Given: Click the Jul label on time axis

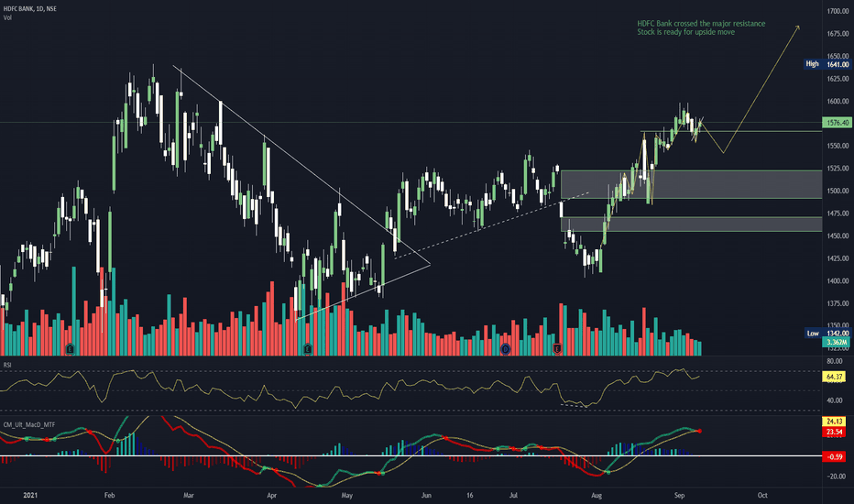Looking at the screenshot, I should pyautogui.click(x=513, y=495).
